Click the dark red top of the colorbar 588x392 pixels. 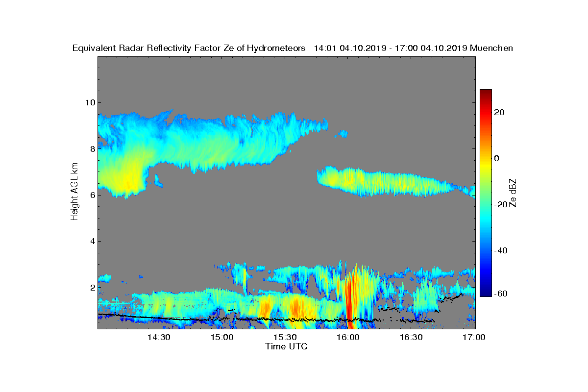[486, 93]
